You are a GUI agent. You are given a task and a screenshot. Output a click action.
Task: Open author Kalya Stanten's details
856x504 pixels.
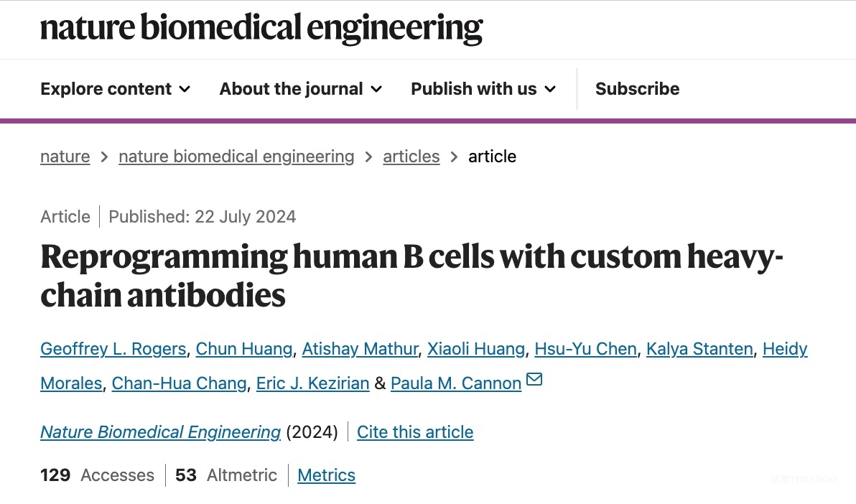pyautogui.click(x=699, y=349)
